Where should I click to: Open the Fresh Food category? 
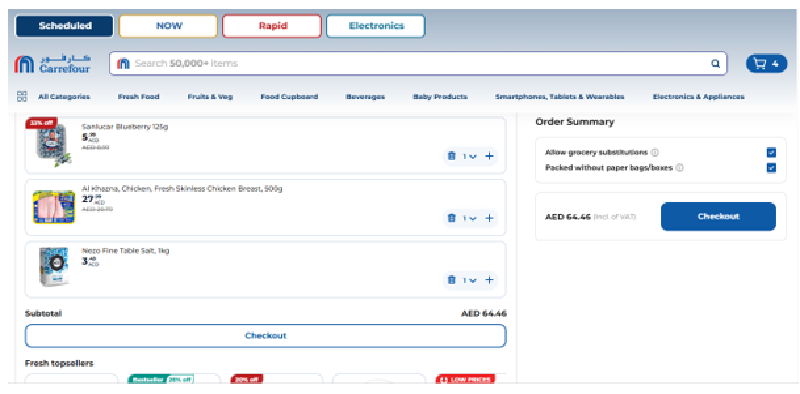pos(138,96)
